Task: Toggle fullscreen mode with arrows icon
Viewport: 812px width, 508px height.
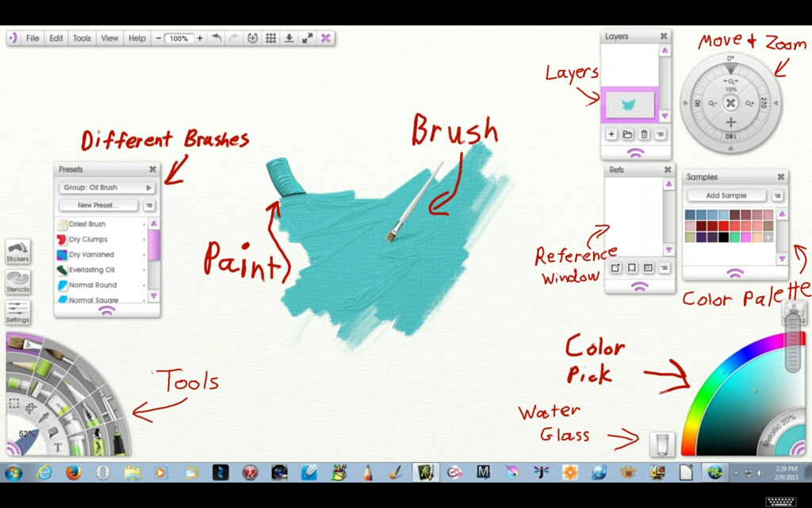Action: [x=307, y=38]
